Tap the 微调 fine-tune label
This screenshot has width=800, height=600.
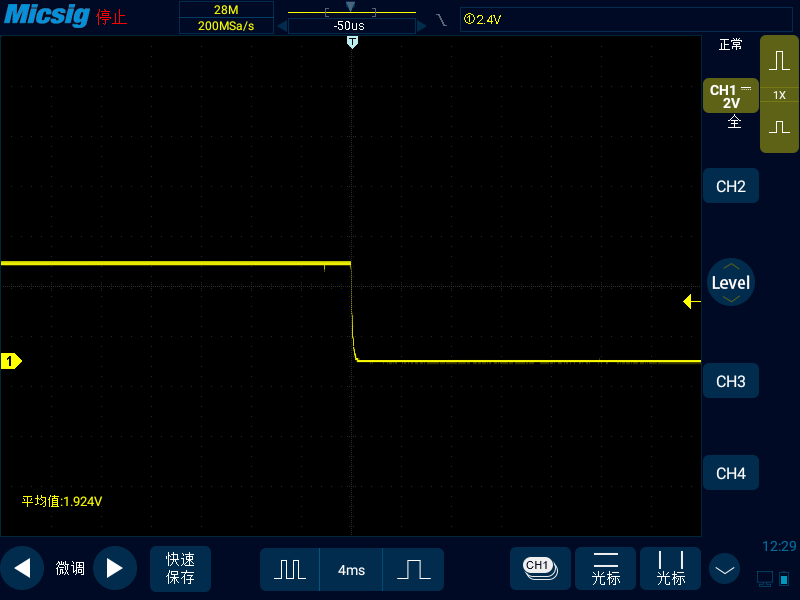click(70, 568)
